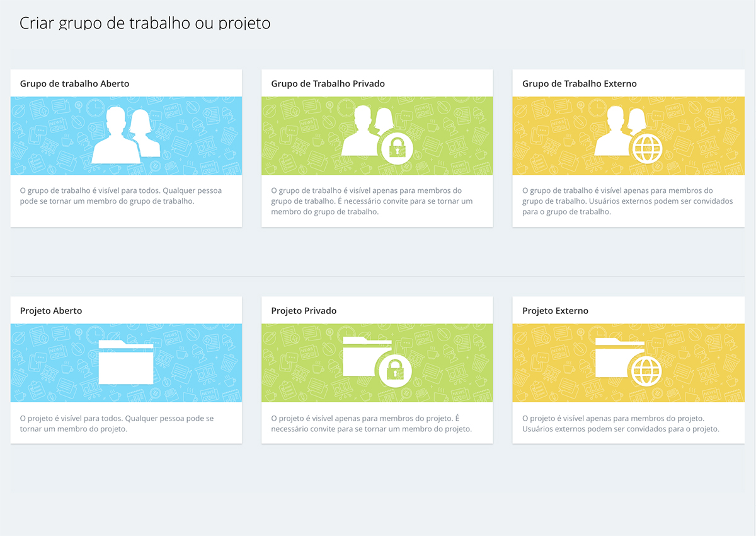
Task: Click the "Criar grupo de trabalho ou projeto" heading
Action: point(145,23)
